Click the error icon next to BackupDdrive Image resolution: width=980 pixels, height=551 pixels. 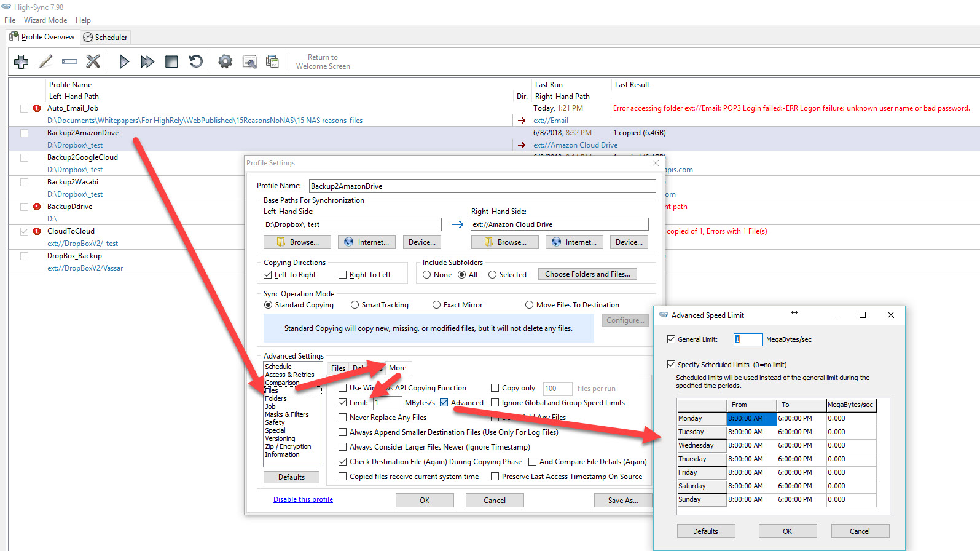click(x=37, y=207)
